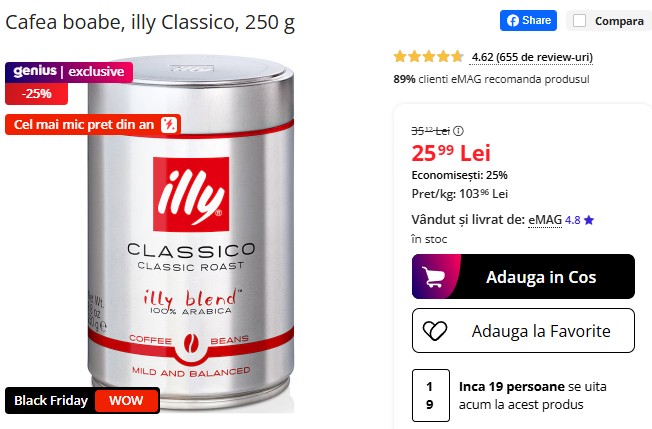
Task: Click the 19 viewers counter box
Action: click(x=430, y=395)
